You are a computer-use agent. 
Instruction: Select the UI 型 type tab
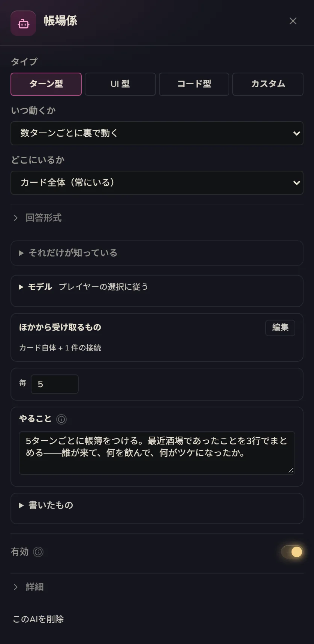click(120, 84)
